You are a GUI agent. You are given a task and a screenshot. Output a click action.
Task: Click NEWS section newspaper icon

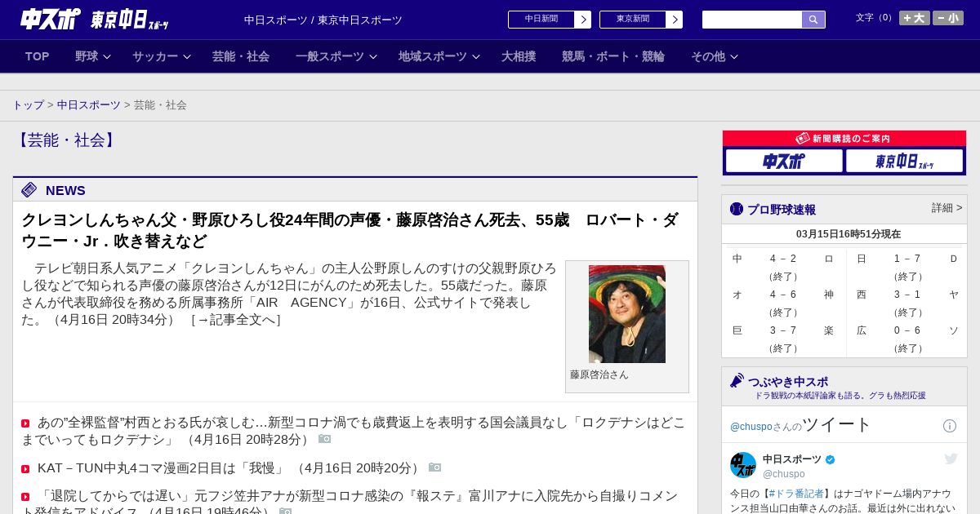[x=29, y=190]
